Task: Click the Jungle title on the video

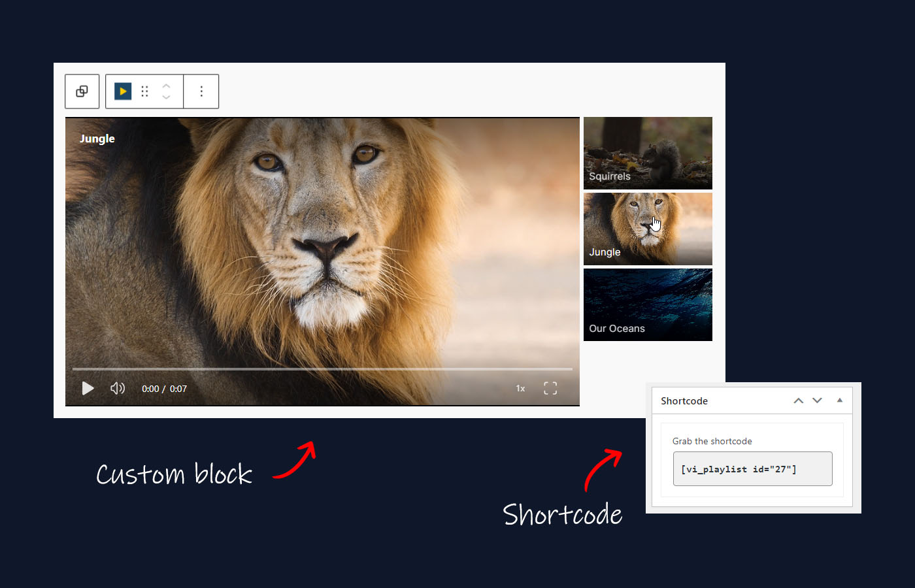Action: tap(97, 139)
